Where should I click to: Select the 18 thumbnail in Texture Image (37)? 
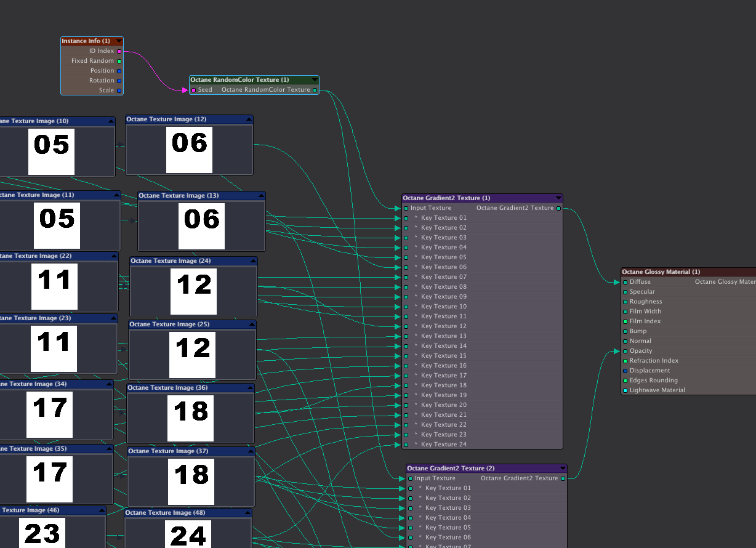coord(191,482)
